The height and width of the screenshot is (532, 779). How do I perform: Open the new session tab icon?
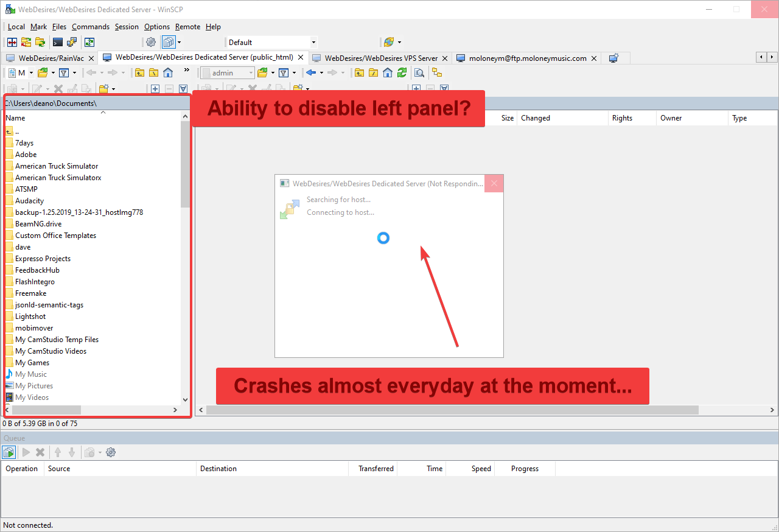pyautogui.click(x=613, y=58)
